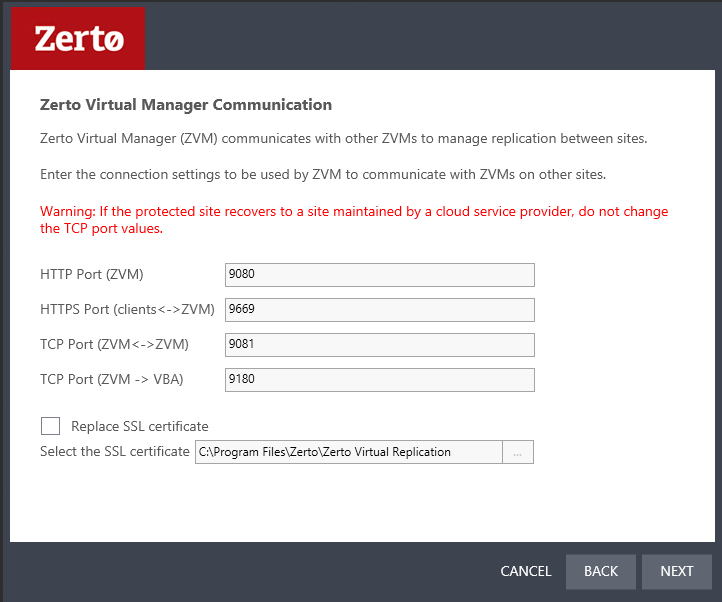Cancel the installation wizard
This screenshot has width=722, height=602.
526,571
